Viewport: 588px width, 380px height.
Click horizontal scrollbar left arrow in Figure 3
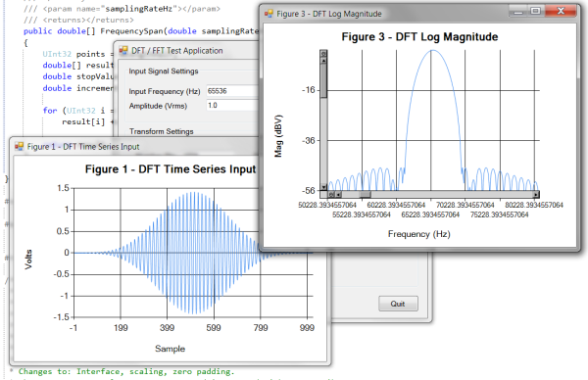coord(338,195)
